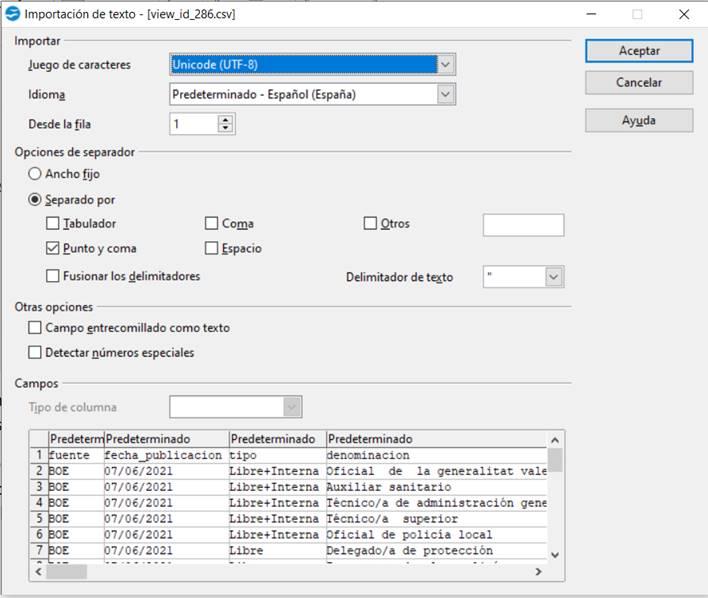Viewport: 708px width, 598px height.
Task: Select the Separado por radio button
Action: coord(35,200)
